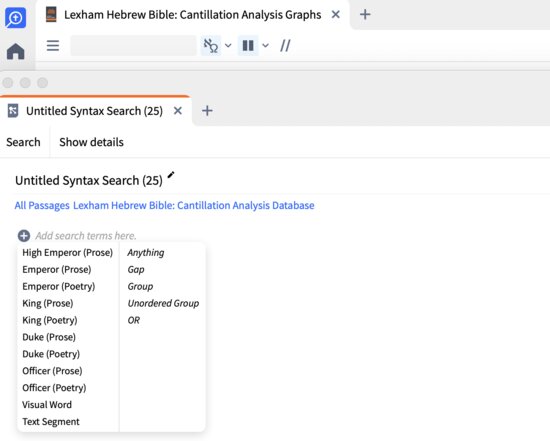Click the Logos app logo icon
This screenshot has width=550, height=441.
[x=15, y=18]
